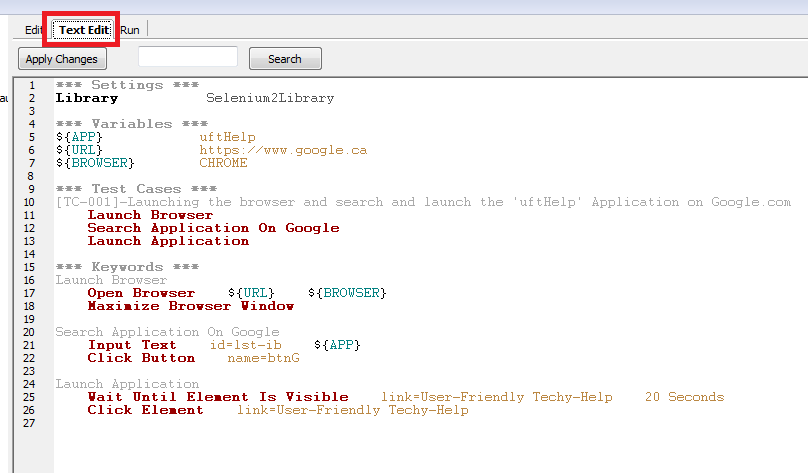Click 'Input Text' on line 21
808x473 pixels.
(x=132, y=345)
